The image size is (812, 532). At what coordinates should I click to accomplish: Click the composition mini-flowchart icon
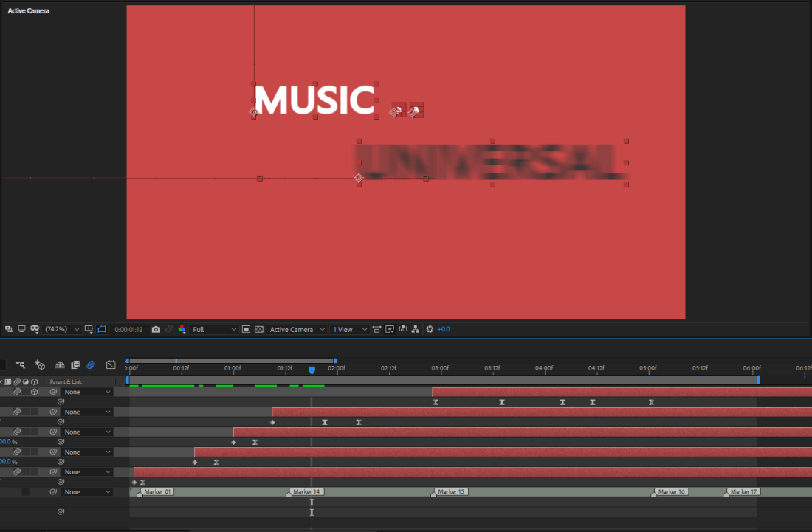tap(20, 365)
